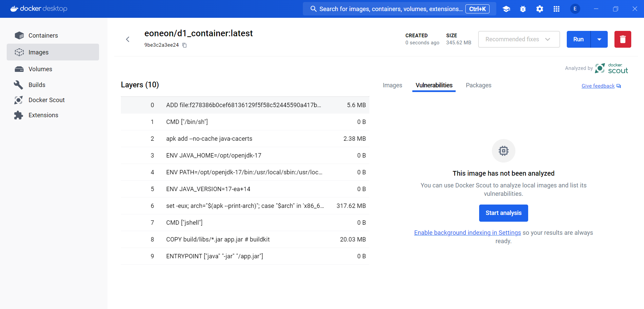The width and height of the screenshot is (644, 309).
Task: Switch to the Images tab
Action: coord(392,85)
